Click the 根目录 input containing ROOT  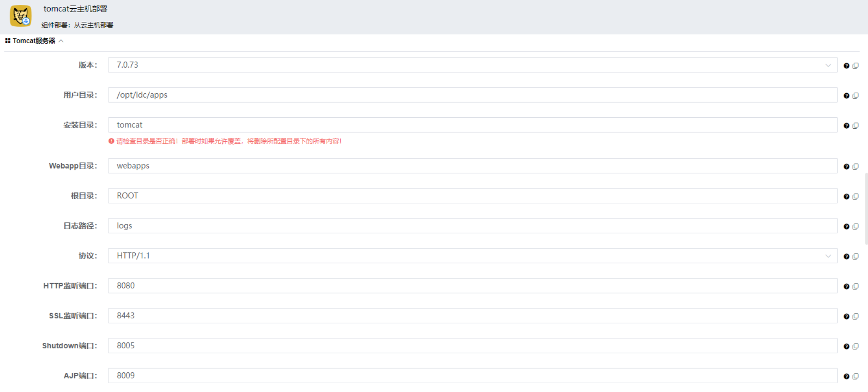(x=473, y=196)
